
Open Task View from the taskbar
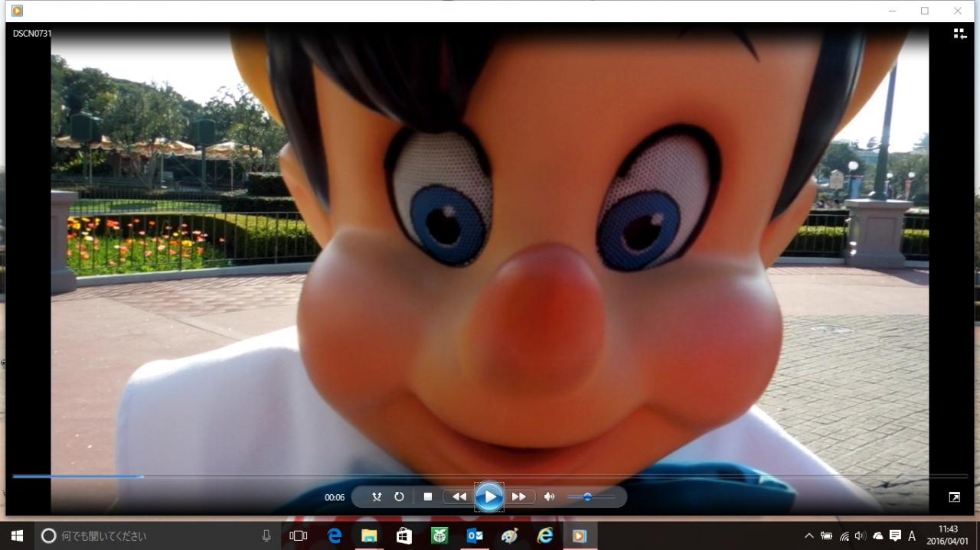pyautogui.click(x=299, y=535)
